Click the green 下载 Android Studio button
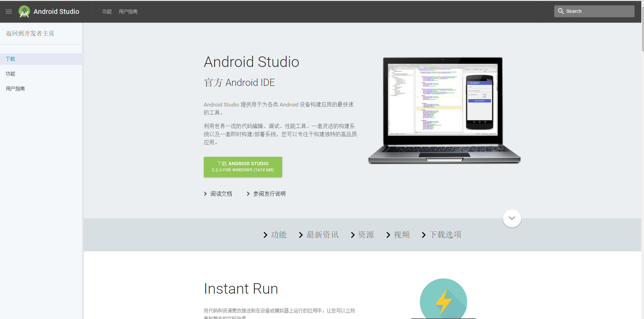 [x=243, y=167]
